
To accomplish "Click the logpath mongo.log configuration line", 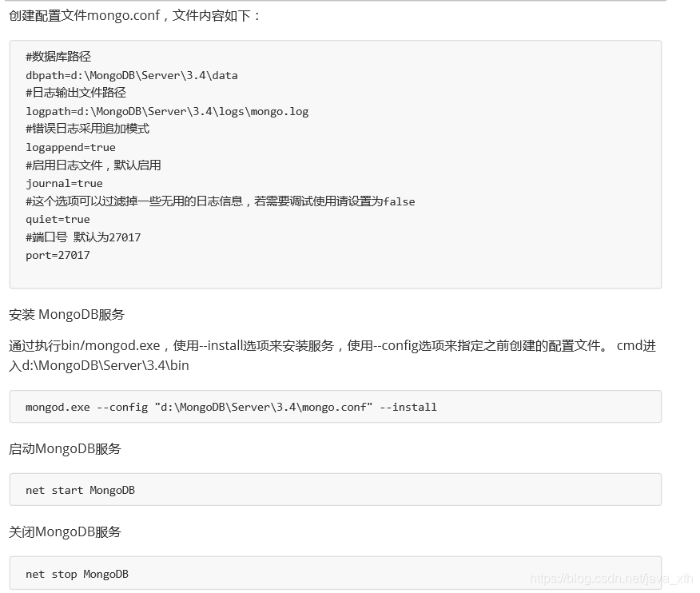I will [168, 112].
